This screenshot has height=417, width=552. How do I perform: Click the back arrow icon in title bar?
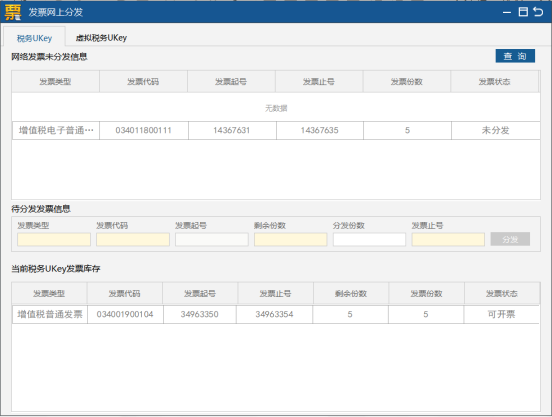pos(539,12)
